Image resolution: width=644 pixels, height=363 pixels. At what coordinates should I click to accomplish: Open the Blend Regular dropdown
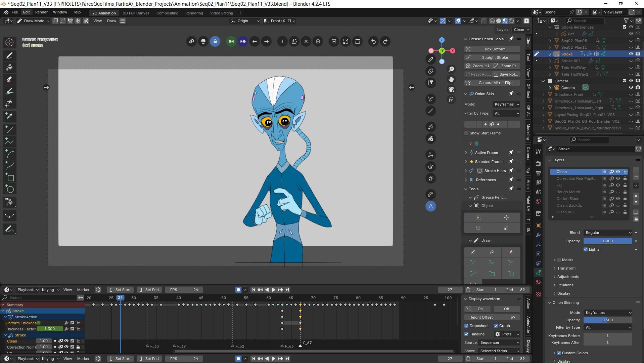608,233
